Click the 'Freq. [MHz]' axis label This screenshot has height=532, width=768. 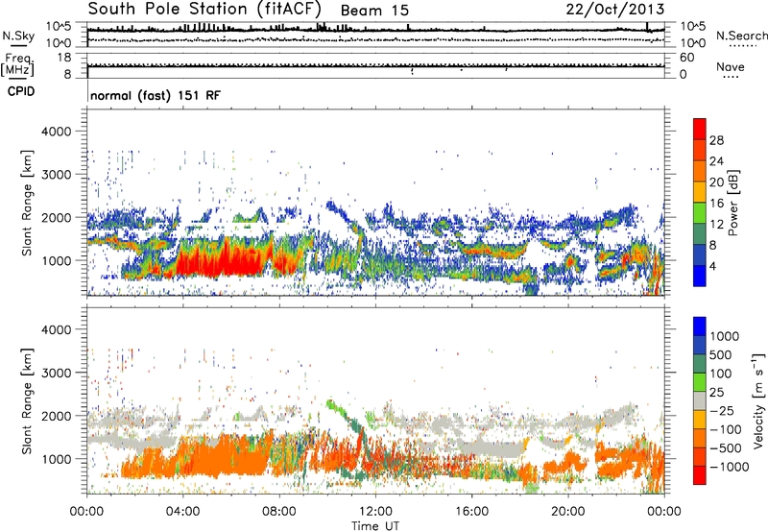tap(17, 65)
